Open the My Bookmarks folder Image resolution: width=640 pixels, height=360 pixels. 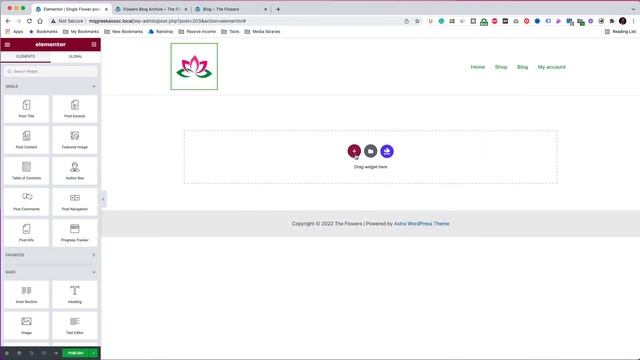point(81,31)
